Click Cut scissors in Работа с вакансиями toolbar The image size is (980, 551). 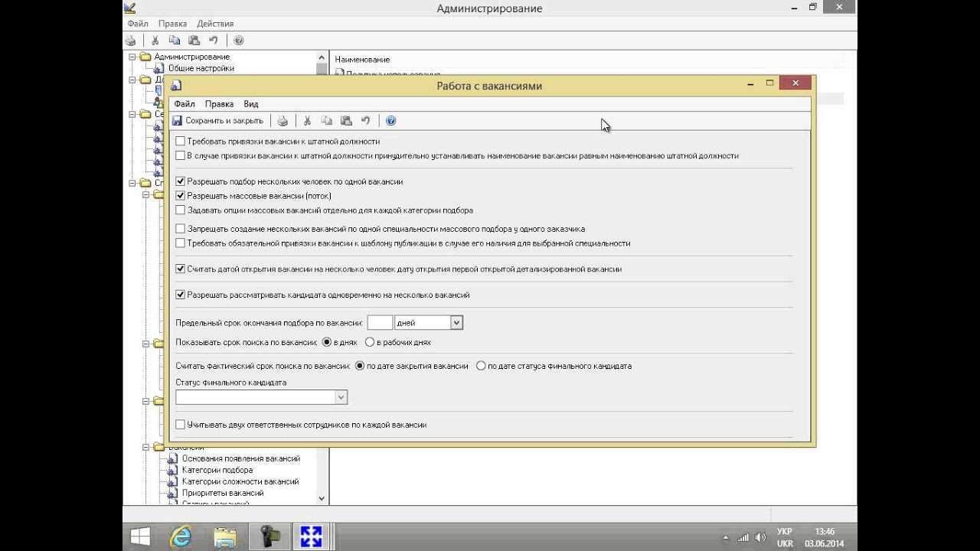click(307, 121)
